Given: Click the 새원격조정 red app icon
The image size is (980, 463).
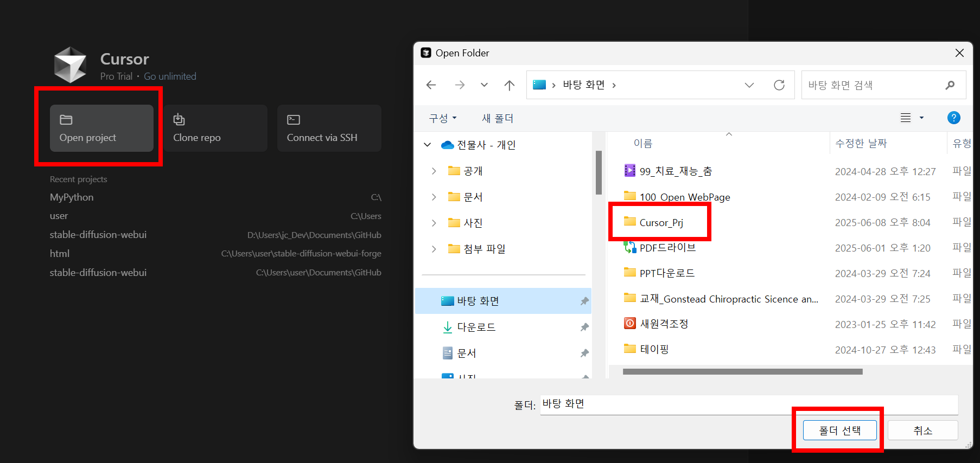Looking at the screenshot, I should (x=629, y=324).
